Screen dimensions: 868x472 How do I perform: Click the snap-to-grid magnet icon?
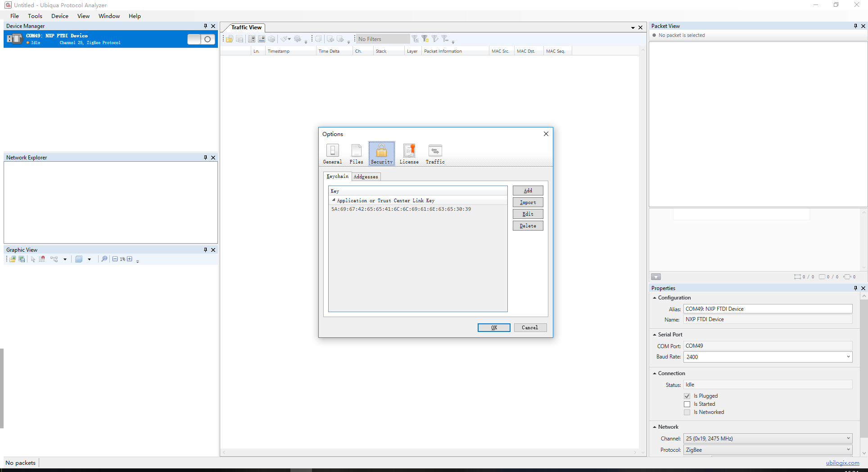click(x=42, y=259)
